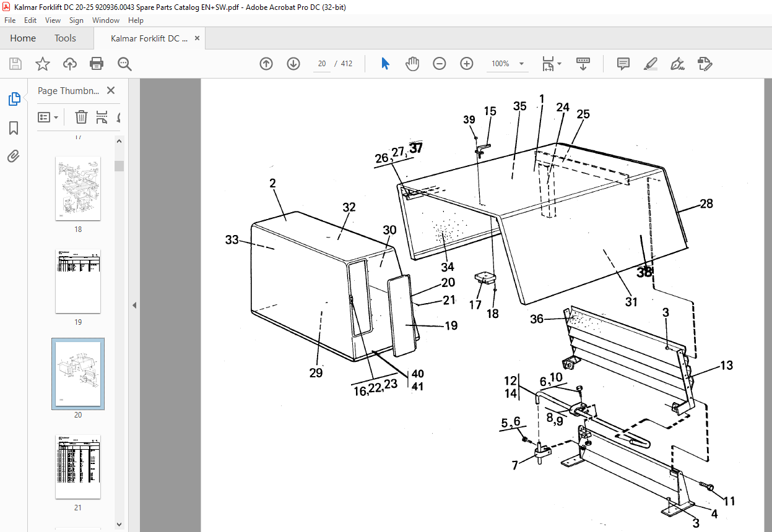Open the Attachments paperclip panel
Viewport: 772px width, 532px height.
click(x=14, y=155)
